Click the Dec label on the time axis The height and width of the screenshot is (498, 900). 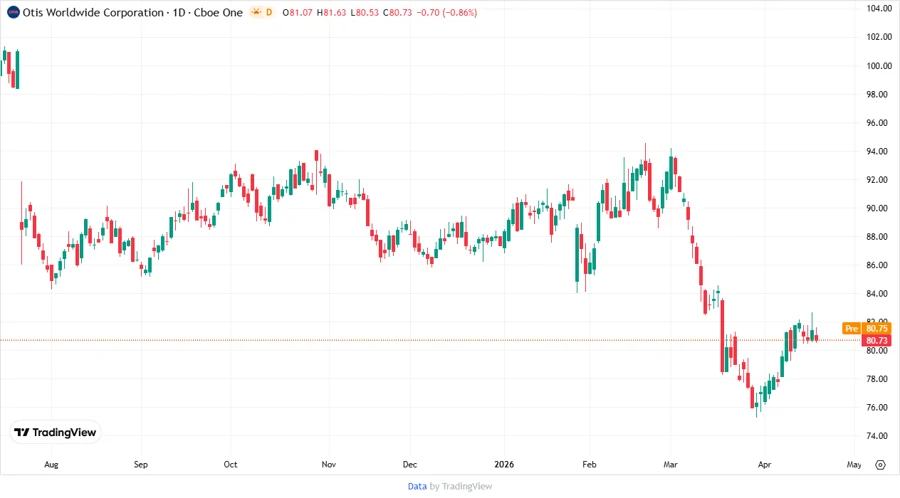tap(410, 464)
